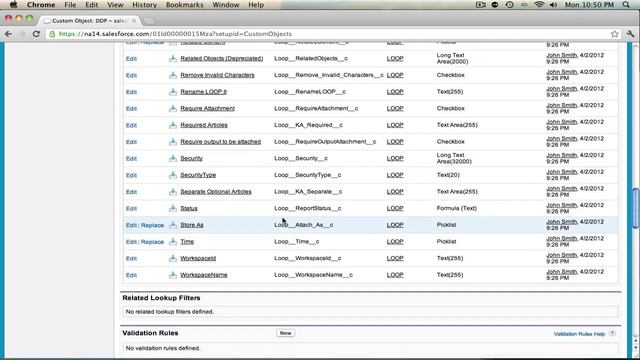Open the Window menu
This screenshot has height=360, width=640.
pos(226,5)
